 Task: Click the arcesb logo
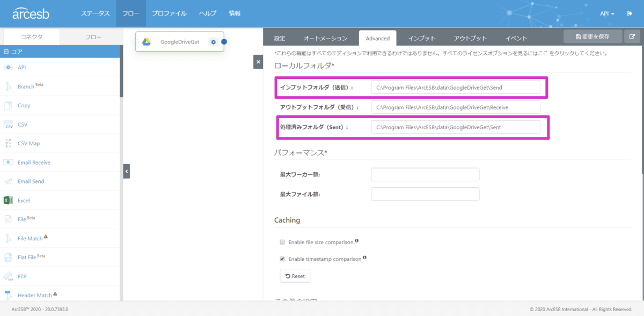point(31,13)
